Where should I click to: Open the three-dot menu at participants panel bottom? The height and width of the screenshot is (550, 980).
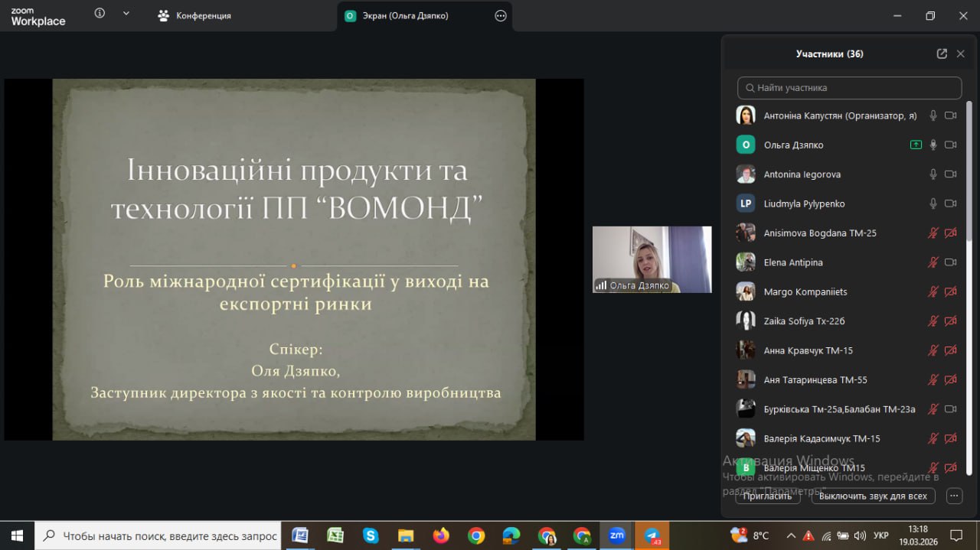pyautogui.click(x=954, y=496)
